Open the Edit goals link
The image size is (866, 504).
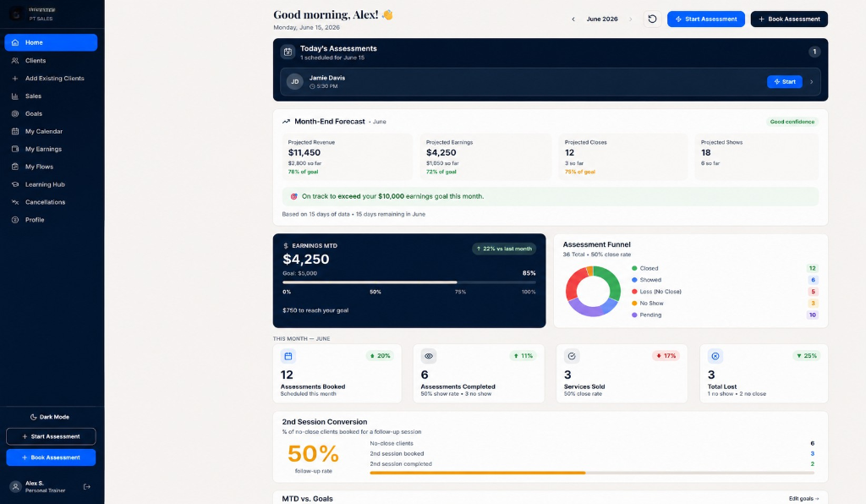pos(803,498)
